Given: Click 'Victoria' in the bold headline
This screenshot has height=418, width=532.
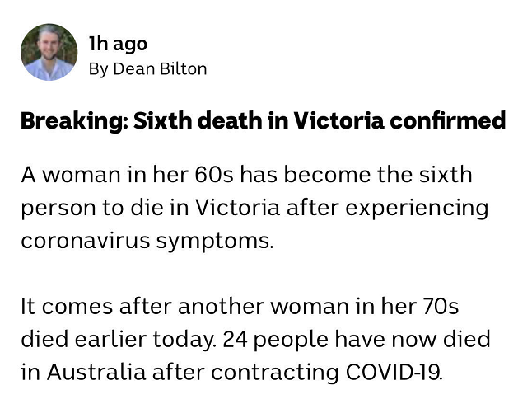Looking at the screenshot, I should click(x=338, y=120).
